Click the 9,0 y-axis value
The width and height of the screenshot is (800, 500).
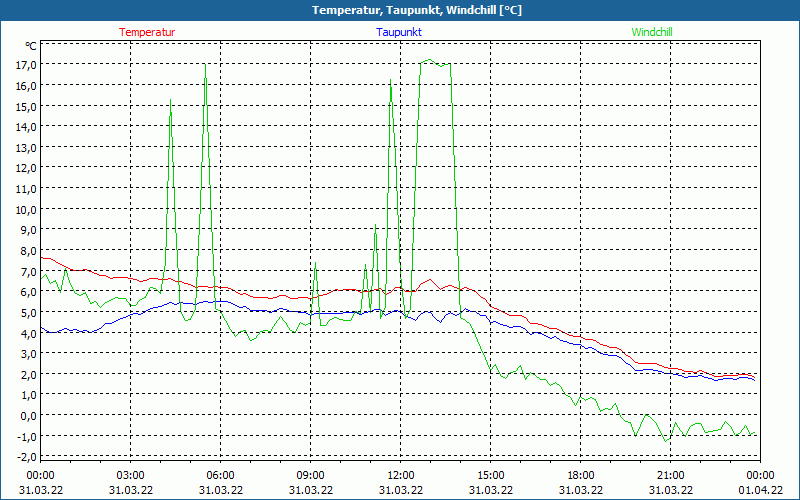tap(29, 230)
